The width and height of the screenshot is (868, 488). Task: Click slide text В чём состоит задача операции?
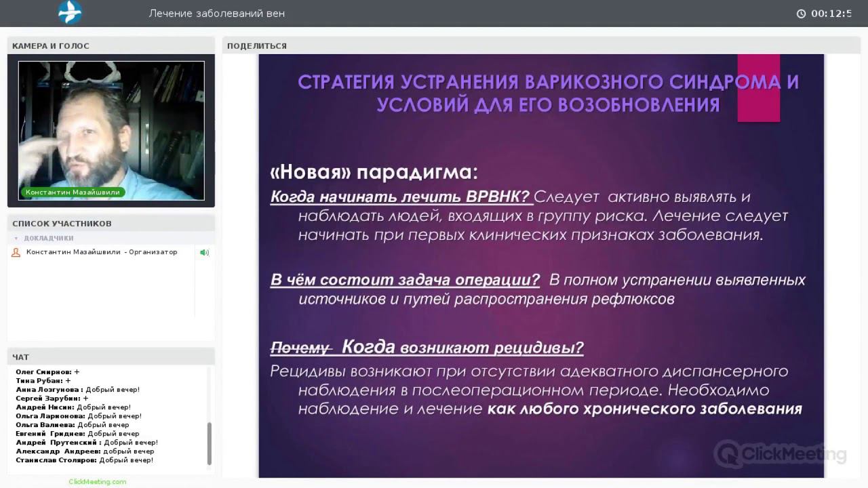coord(405,280)
